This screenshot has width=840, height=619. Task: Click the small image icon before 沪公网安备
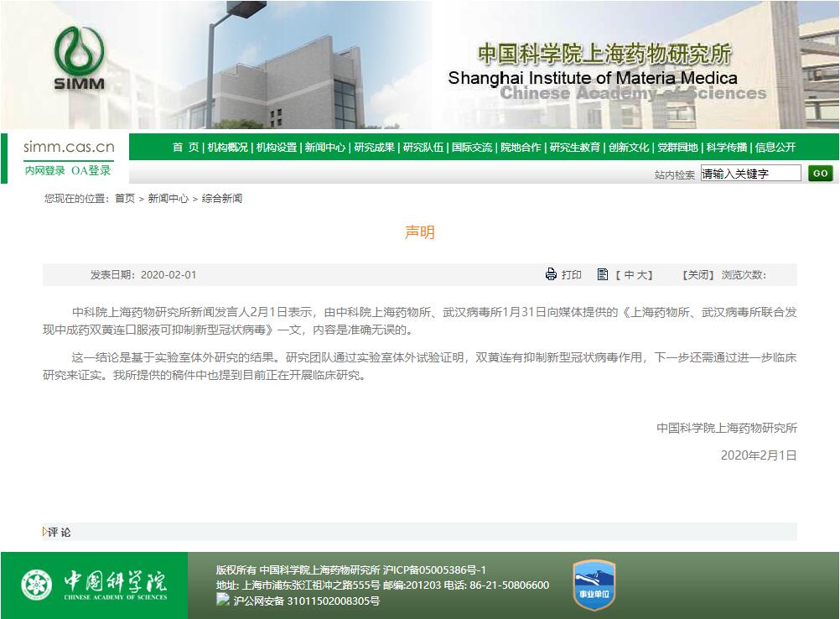pos(223,601)
